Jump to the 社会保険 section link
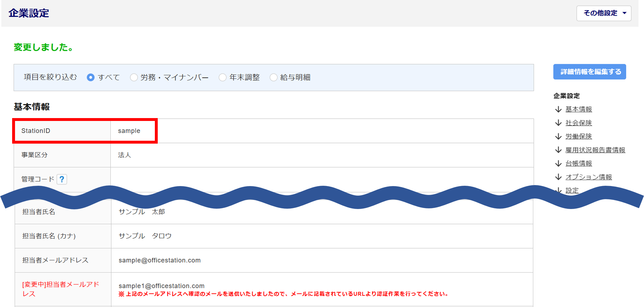Screen dimensions: 644x307 point(579,123)
